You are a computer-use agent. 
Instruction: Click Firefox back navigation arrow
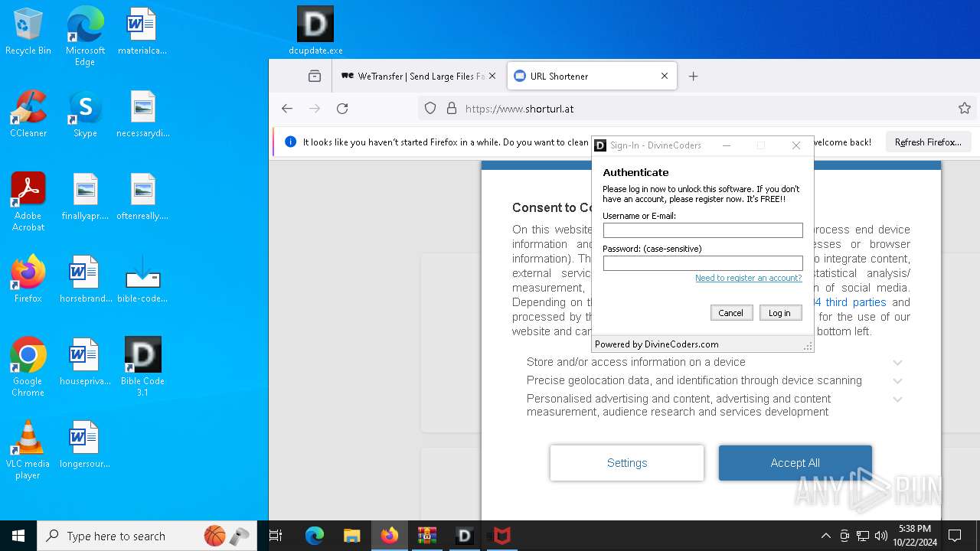tap(287, 109)
